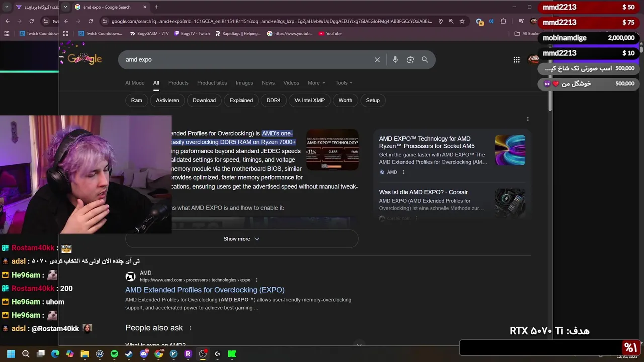Select the Products search tab
The height and width of the screenshot is (362, 644).
point(178,83)
